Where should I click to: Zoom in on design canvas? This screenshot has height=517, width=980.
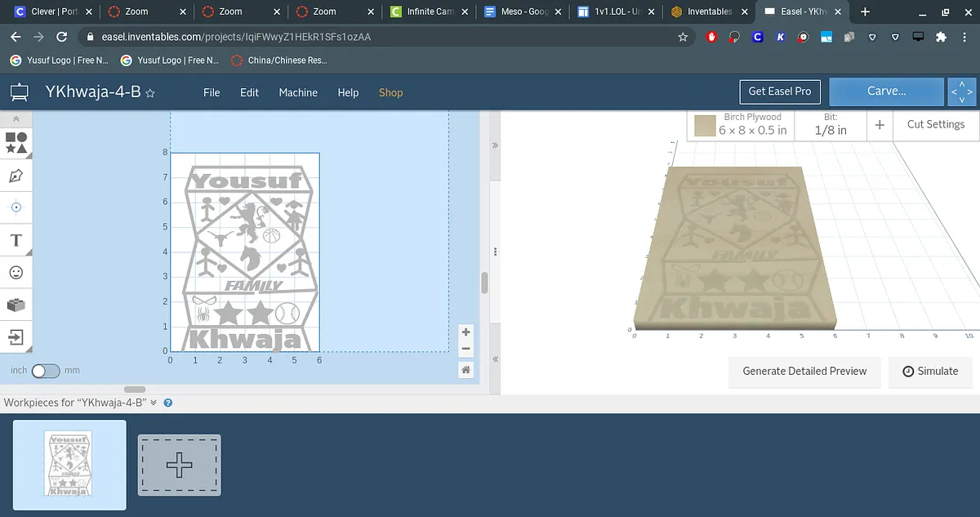465,332
